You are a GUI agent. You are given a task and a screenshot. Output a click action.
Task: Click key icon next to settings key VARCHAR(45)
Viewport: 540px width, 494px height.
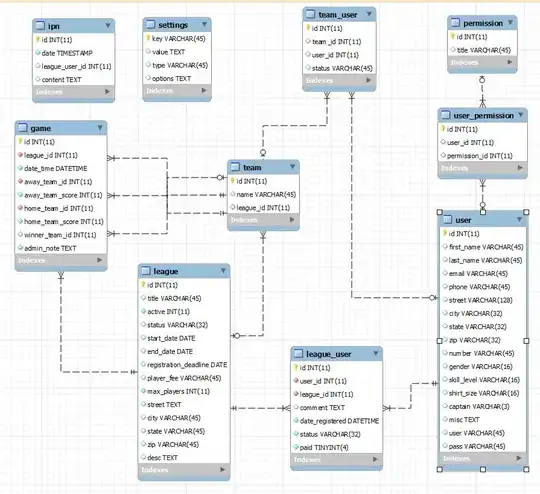[x=148, y=38]
